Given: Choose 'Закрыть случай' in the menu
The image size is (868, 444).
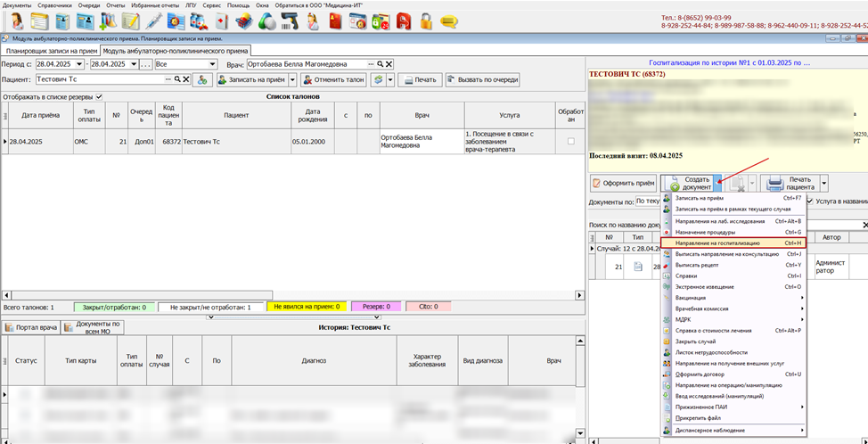Looking at the screenshot, I should [x=733, y=341].
